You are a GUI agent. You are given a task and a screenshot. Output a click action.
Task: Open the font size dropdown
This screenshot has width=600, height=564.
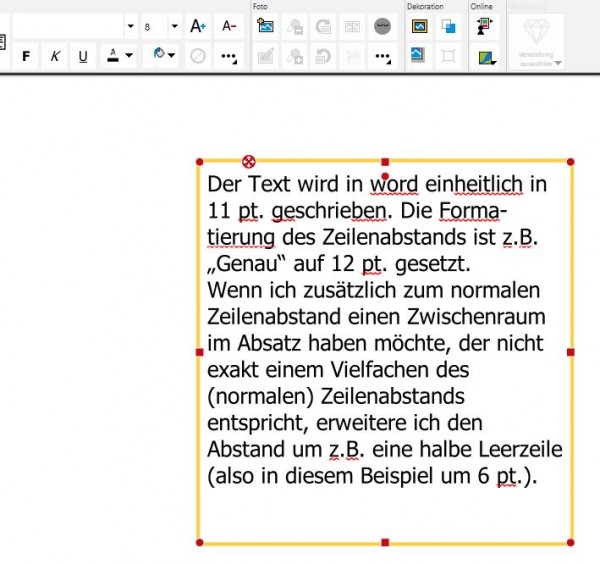click(x=174, y=26)
